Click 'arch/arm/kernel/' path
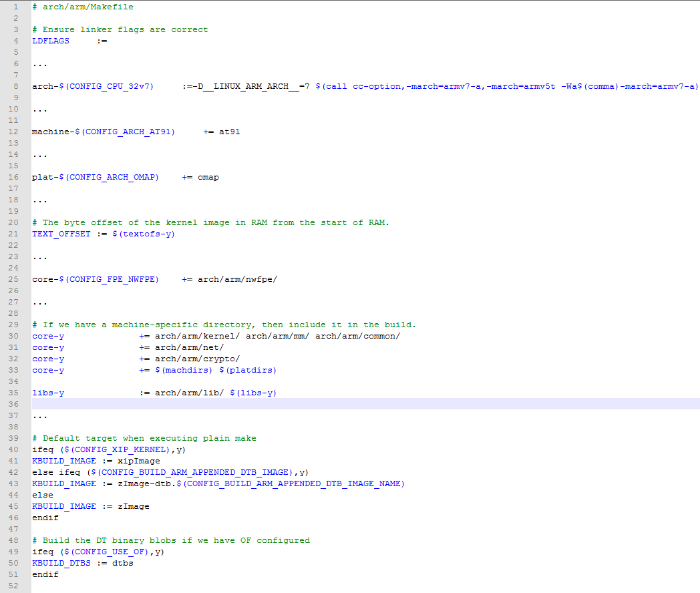 click(x=197, y=336)
